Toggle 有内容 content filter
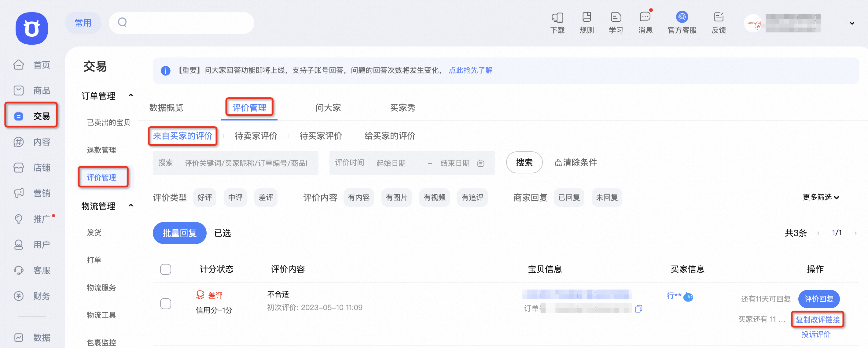868x348 pixels. point(359,197)
